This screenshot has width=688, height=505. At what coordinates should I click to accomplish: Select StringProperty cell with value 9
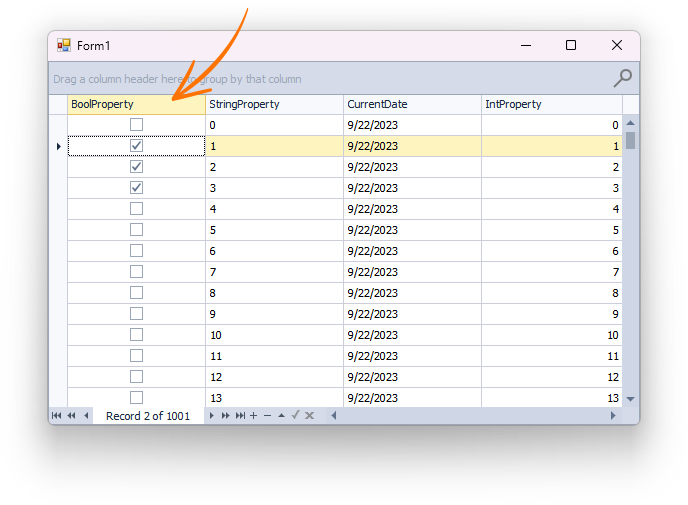pyautogui.click(x=274, y=314)
